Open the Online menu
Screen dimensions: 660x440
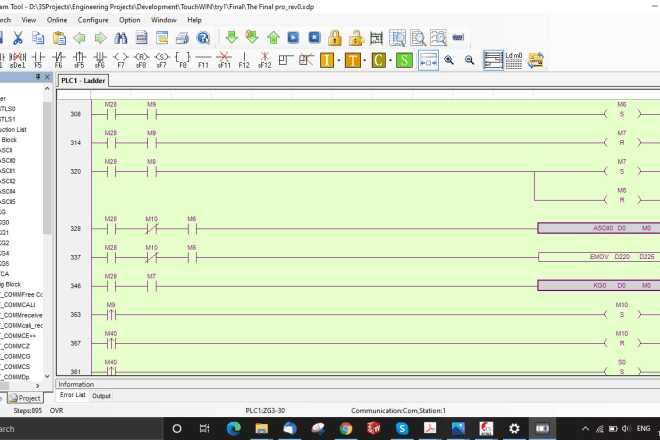pos(57,20)
